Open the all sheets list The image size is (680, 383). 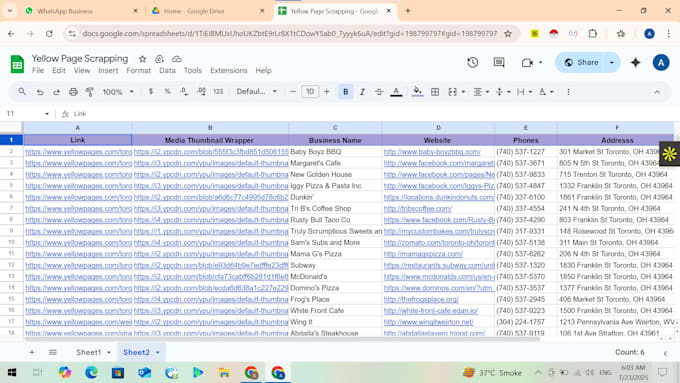52,352
